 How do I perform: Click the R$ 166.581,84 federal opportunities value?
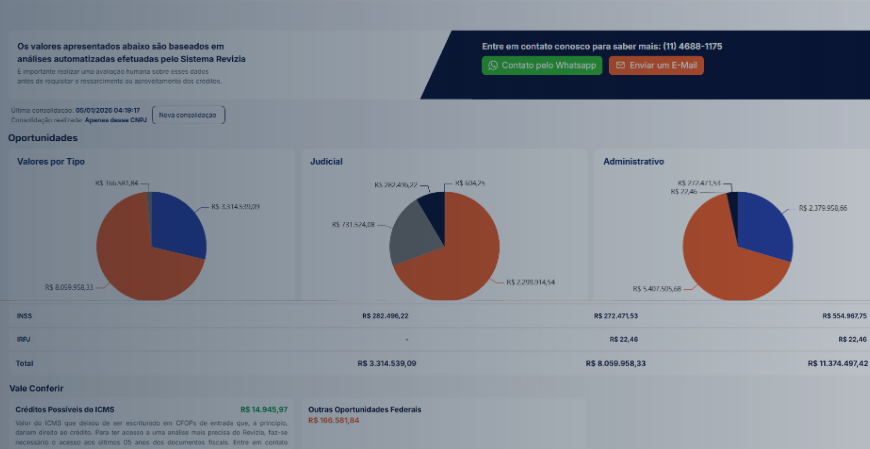point(333,420)
